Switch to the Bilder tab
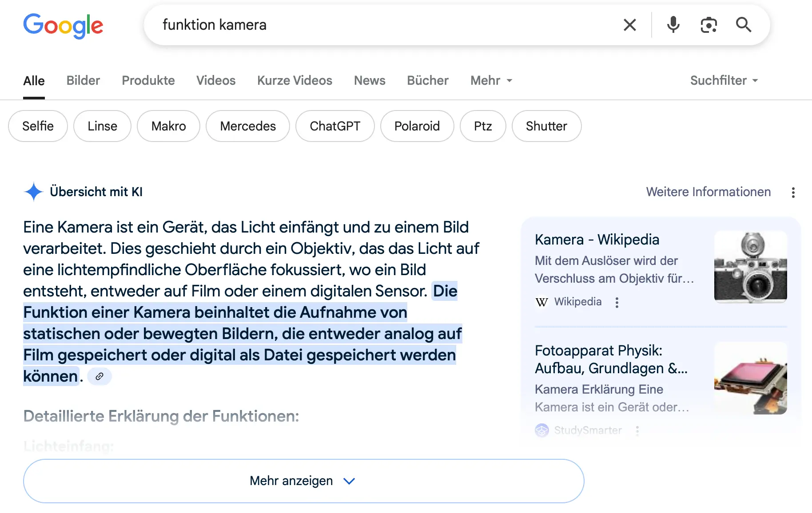This screenshot has width=812, height=513. click(x=83, y=81)
